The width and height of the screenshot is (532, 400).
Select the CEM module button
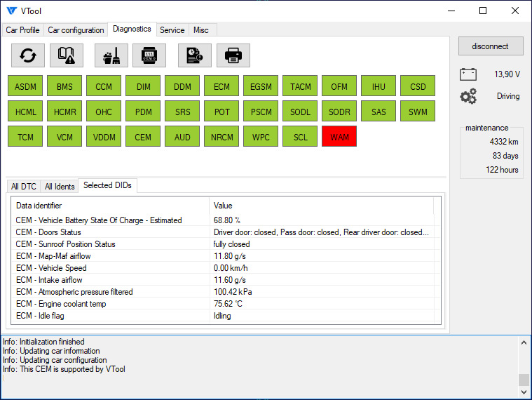click(143, 137)
